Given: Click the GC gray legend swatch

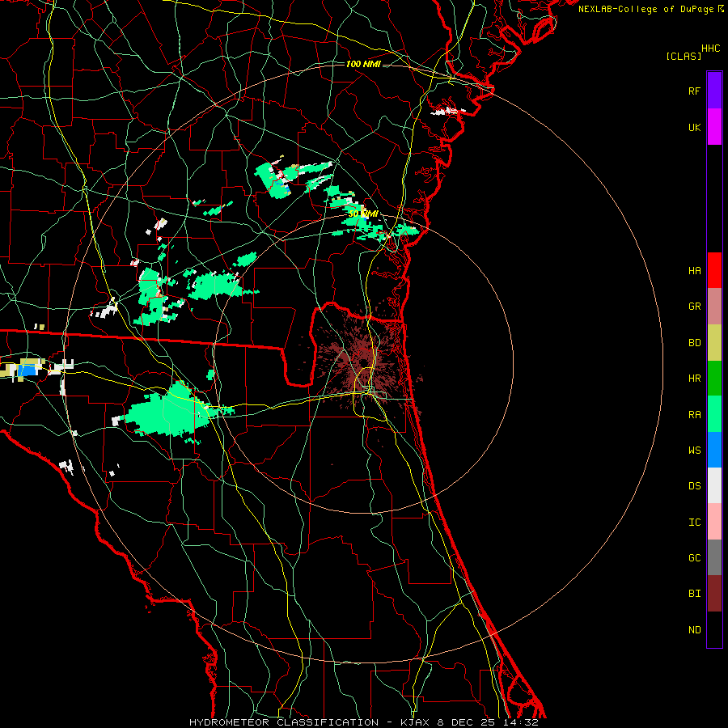Looking at the screenshot, I should point(714,557).
